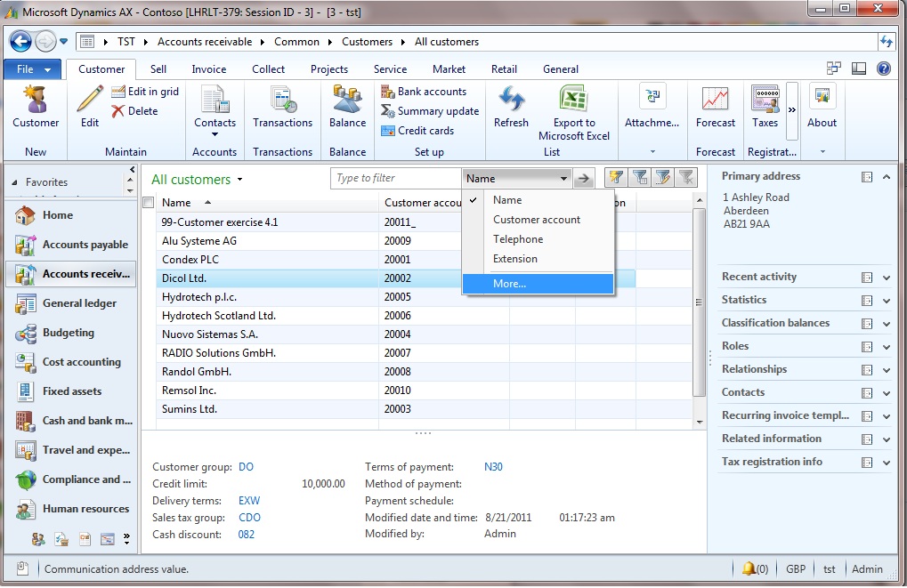Open Compliance and internal controls module
The height and width of the screenshot is (588, 907).
72,479
